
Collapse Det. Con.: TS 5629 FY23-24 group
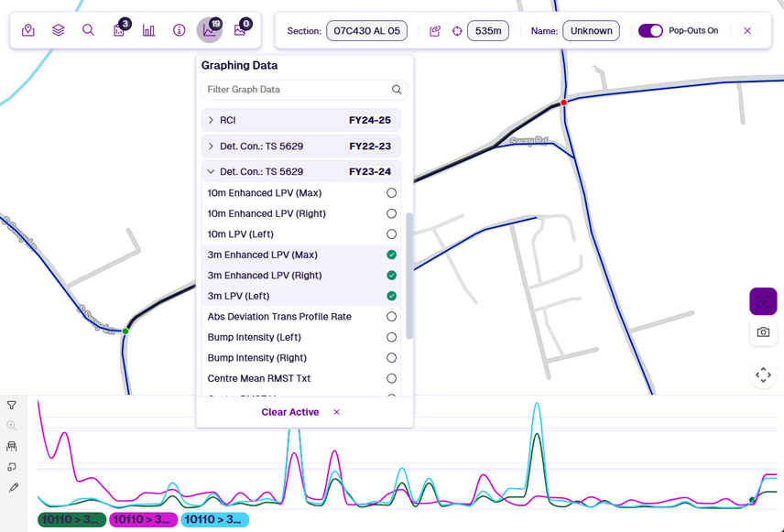coord(301,171)
